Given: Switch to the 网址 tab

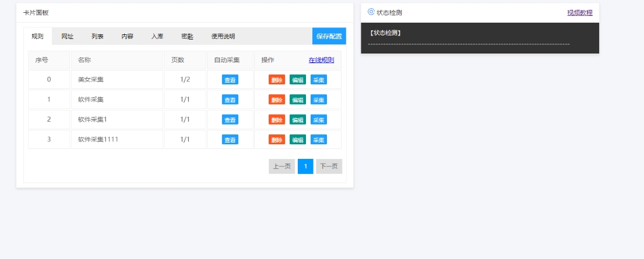Looking at the screenshot, I should [68, 36].
